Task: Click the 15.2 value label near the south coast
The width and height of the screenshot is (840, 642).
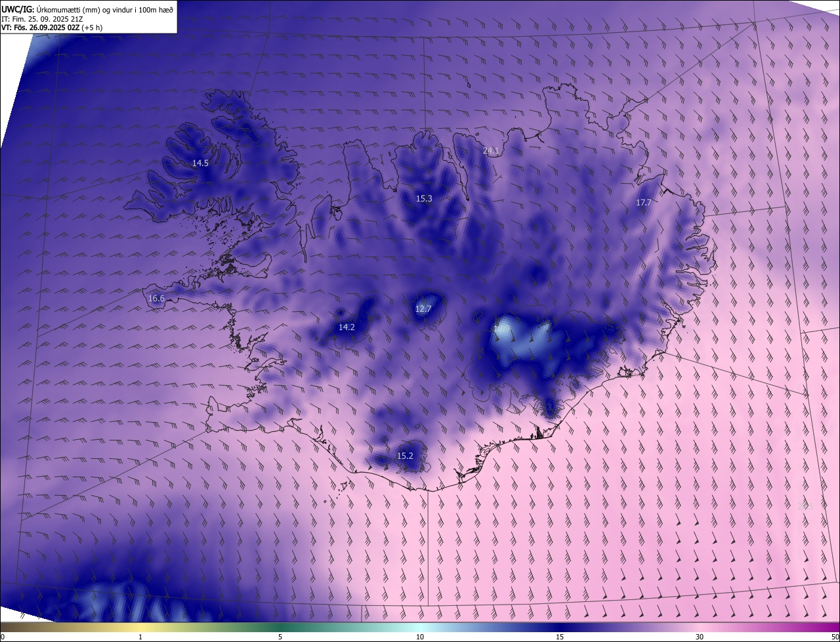Action: point(405,456)
